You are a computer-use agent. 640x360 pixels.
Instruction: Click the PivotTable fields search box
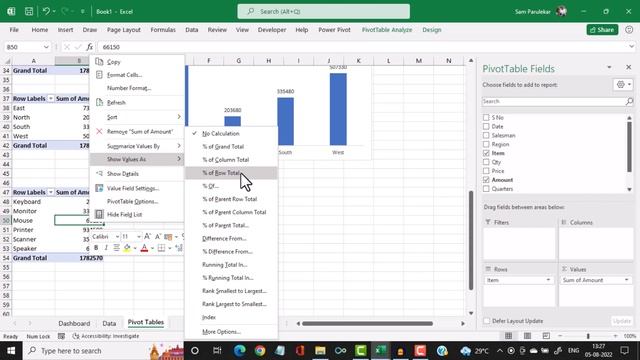[557, 101]
